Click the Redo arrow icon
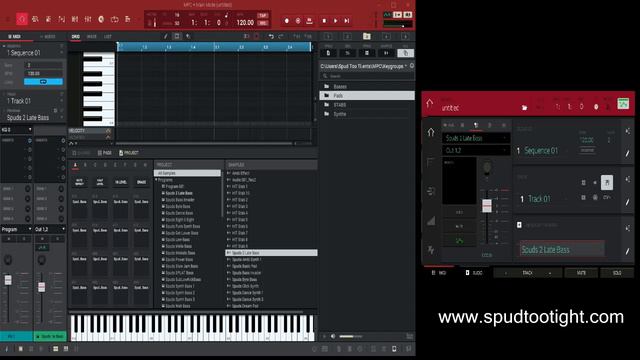This screenshot has width=640, height=360. (281, 36)
